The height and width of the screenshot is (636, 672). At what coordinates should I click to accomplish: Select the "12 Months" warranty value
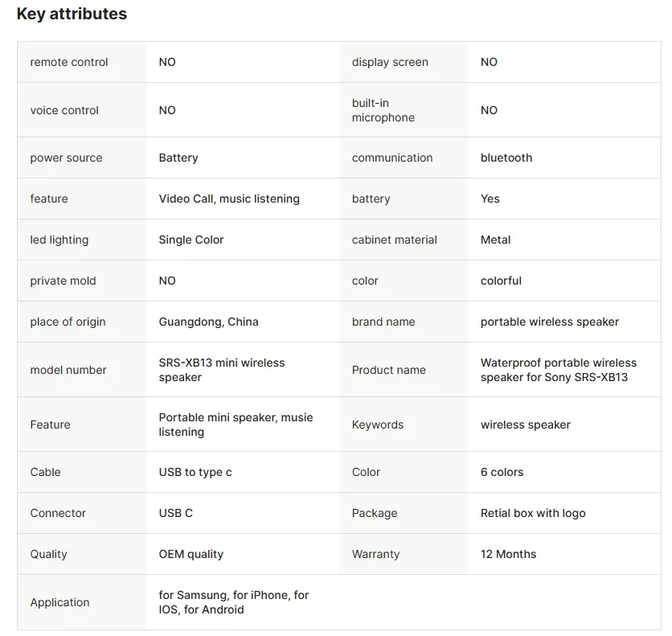click(x=508, y=554)
